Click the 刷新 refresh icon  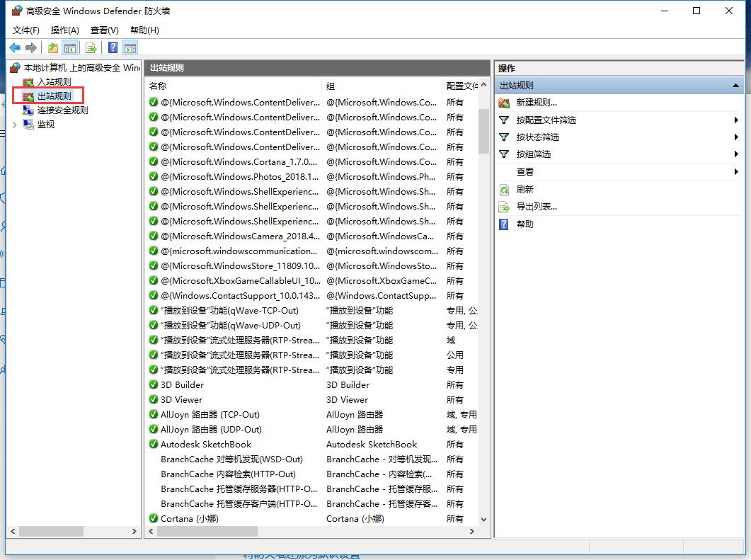click(504, 190)
